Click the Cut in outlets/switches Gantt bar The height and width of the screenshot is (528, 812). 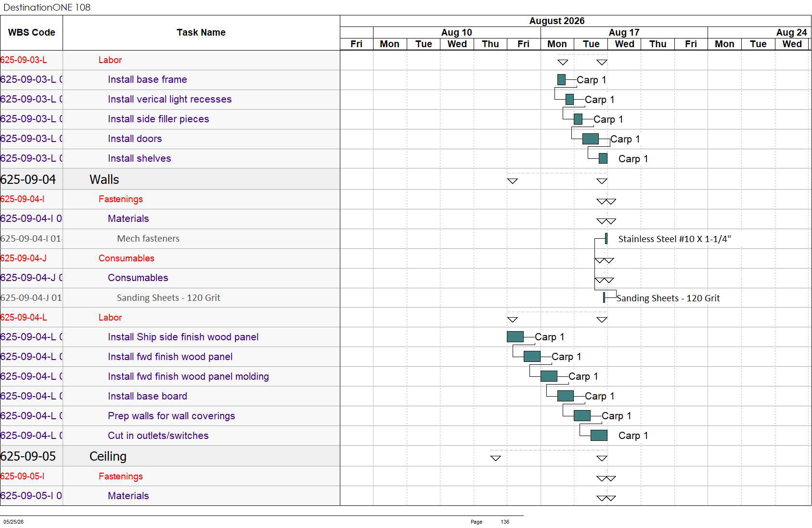click(599, 435)
